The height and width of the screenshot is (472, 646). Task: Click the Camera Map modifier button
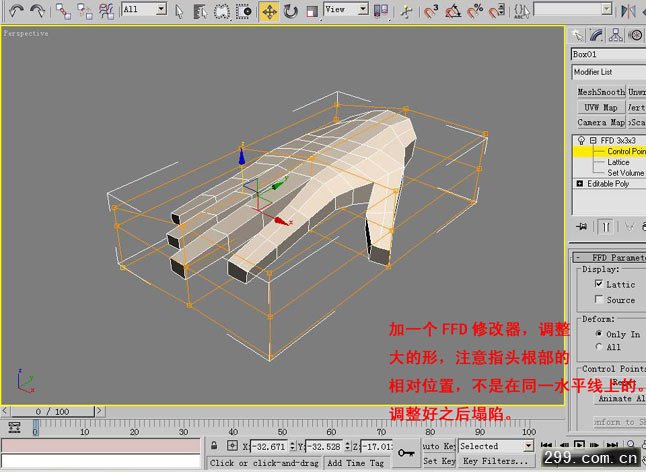601,122
